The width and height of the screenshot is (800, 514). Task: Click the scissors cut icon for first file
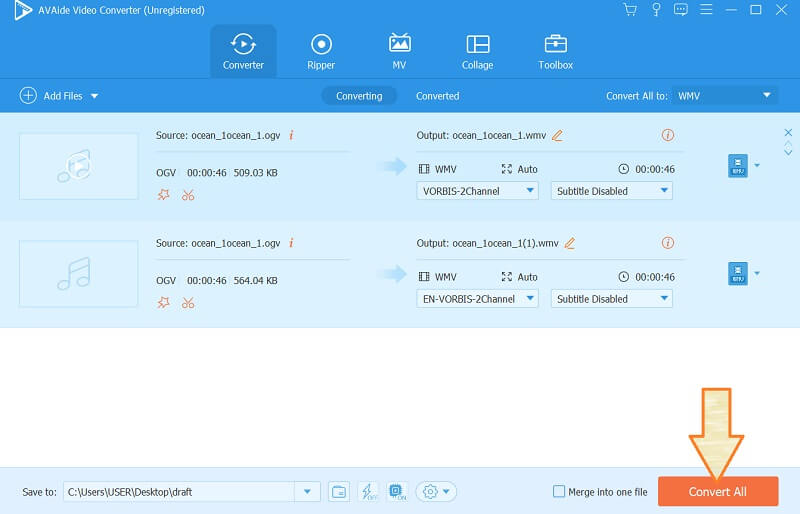tap(188, 194)
